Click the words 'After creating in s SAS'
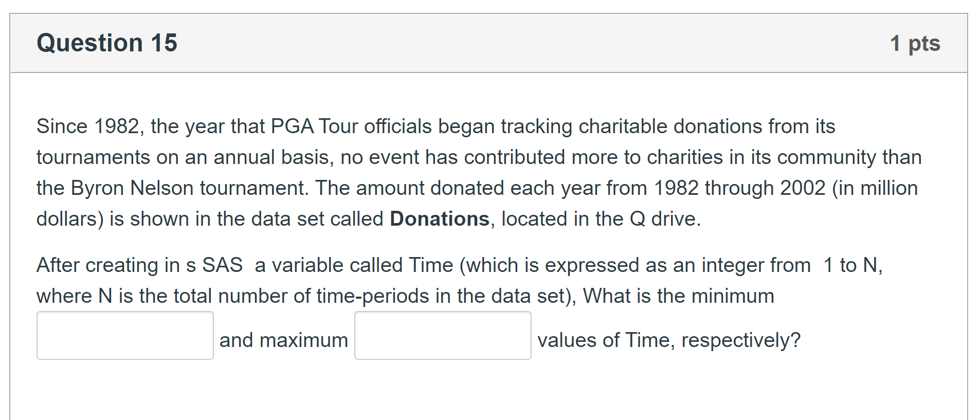This screenshot has width=980, height=420. pyautogui.click(x=139, y=265)
